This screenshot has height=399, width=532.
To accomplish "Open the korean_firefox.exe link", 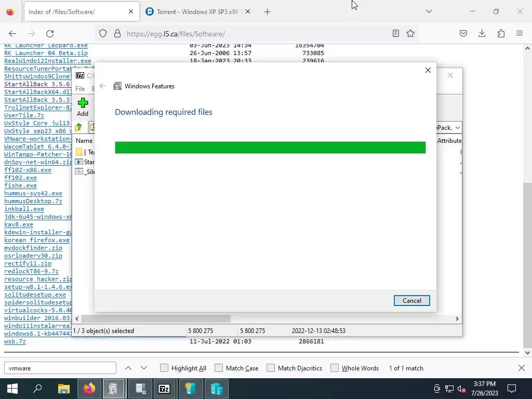I will (37, 240).
